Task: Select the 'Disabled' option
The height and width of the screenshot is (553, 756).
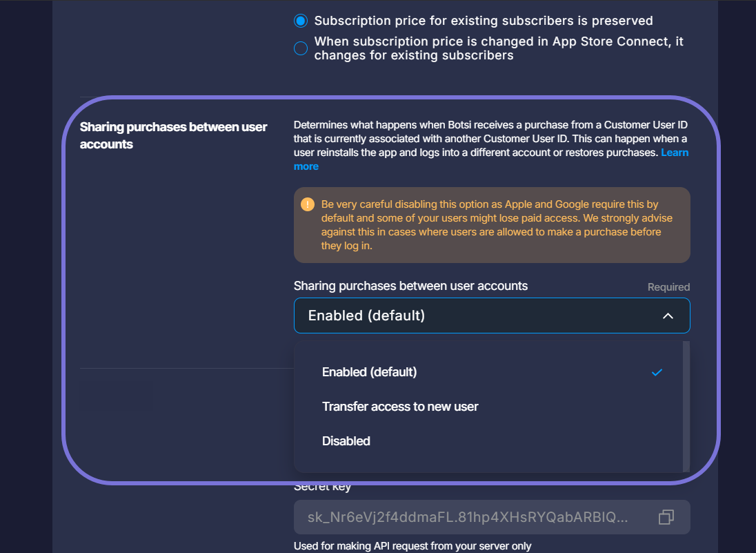Action: [346, 441]
